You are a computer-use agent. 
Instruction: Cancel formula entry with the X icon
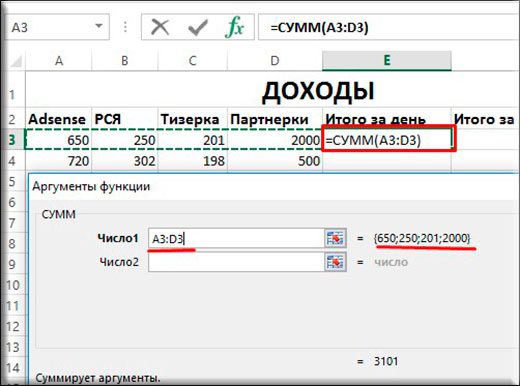pyautogui.click(x=160, y=27)
